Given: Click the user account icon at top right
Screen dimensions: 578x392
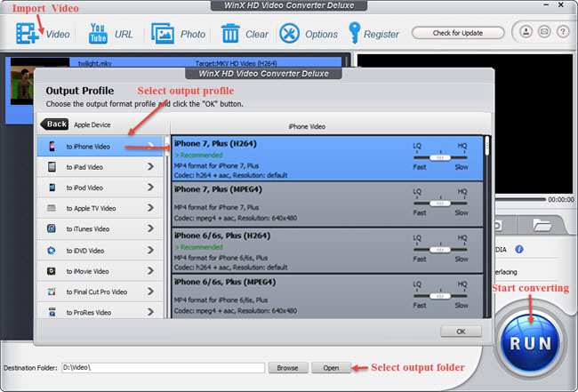Looking at the screenshot, I should pos(526,32).
